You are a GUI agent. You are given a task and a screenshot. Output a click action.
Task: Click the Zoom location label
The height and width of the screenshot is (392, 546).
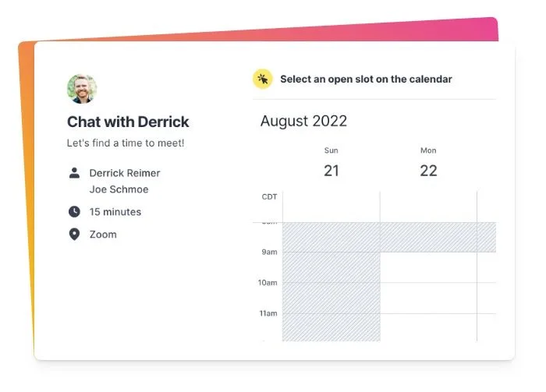click(103, 235)
